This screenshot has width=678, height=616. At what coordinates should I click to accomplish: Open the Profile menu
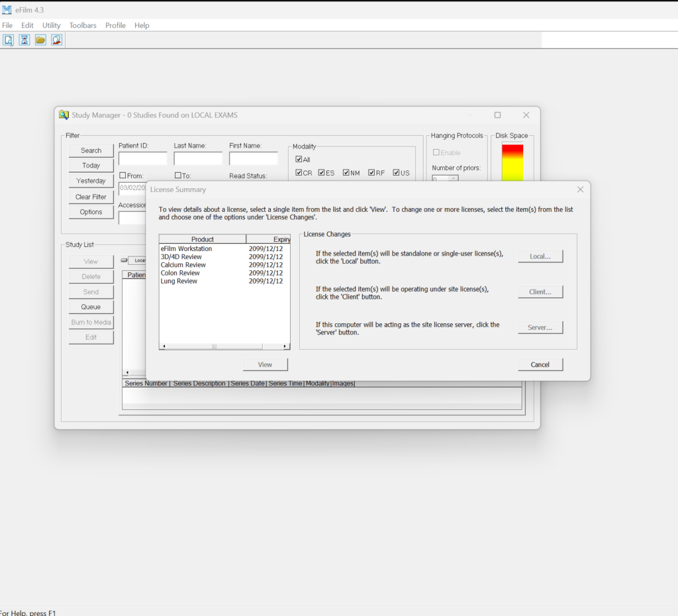(x=115, y=25)
